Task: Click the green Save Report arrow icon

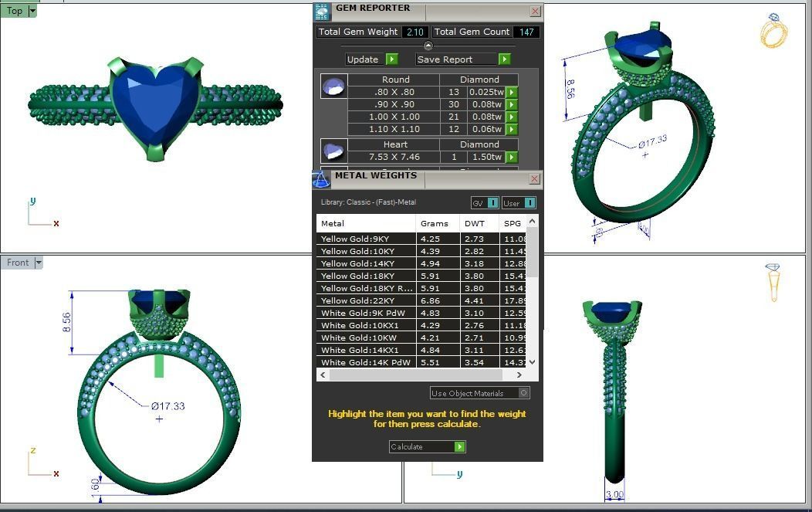Action: pos(504,59)
